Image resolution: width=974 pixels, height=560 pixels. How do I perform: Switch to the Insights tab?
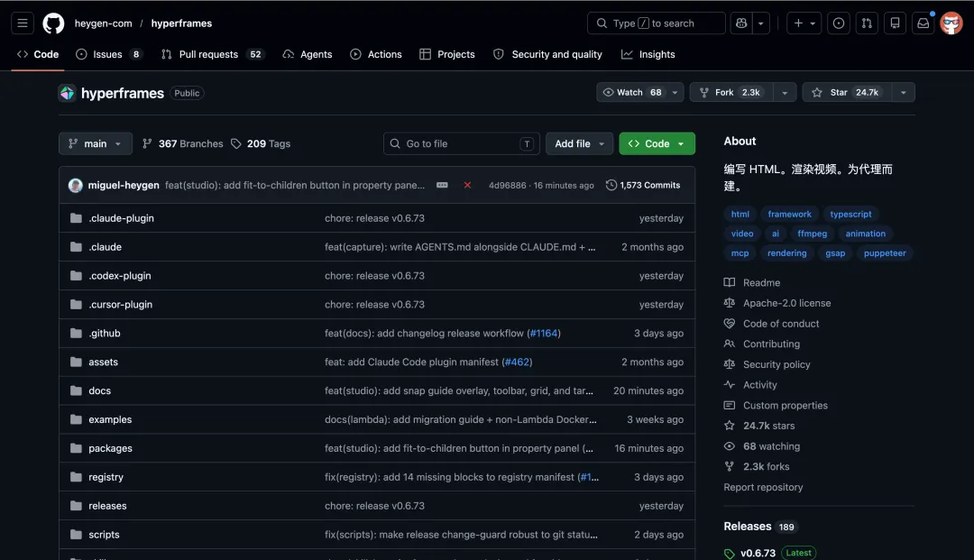click(648, 55)
